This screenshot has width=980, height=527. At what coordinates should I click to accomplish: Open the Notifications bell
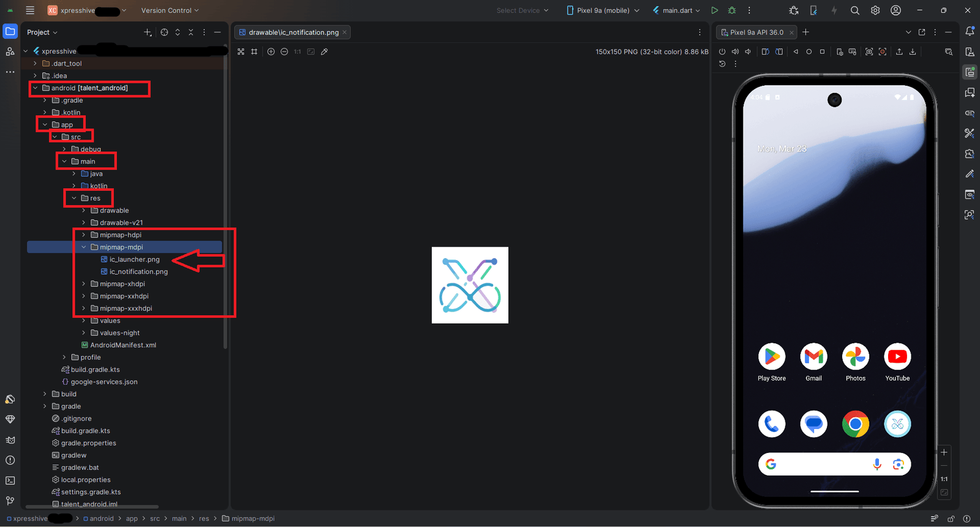point(970,31)
